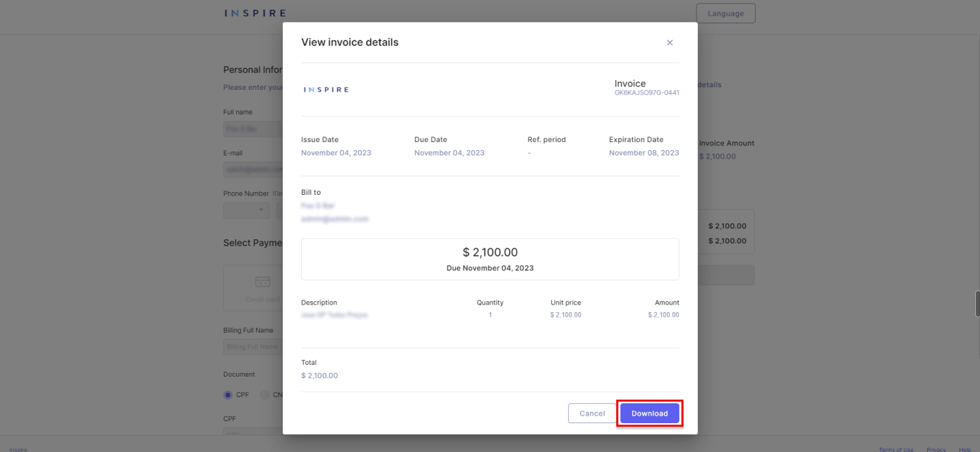
Task: Select the Total $ 2,100.00 value
Action: 320,376
